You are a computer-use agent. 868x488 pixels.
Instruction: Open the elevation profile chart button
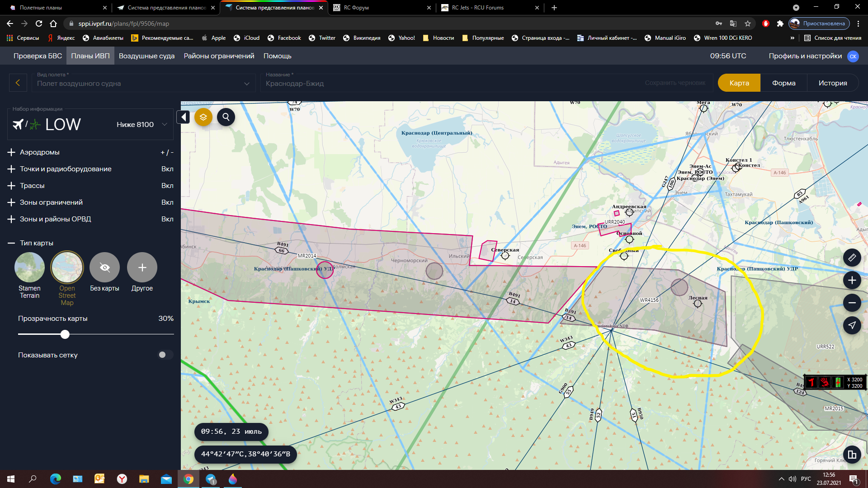click(x=852, y=455)
